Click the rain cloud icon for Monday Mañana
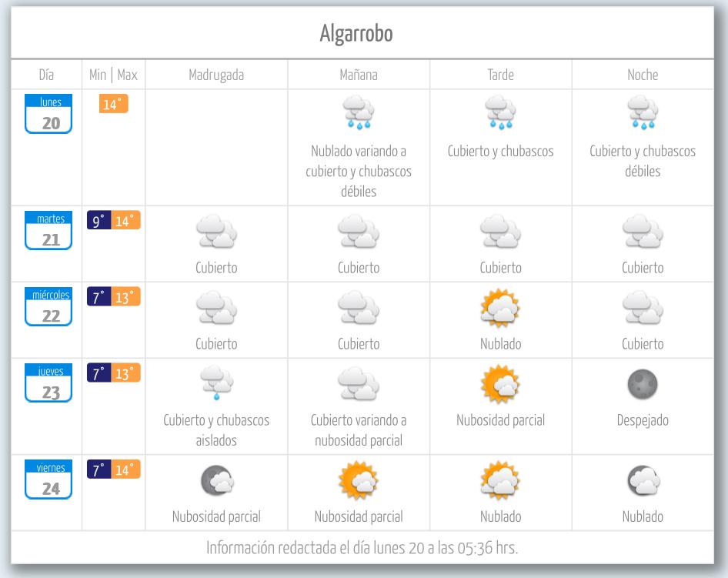 click(x=359, y=112)
